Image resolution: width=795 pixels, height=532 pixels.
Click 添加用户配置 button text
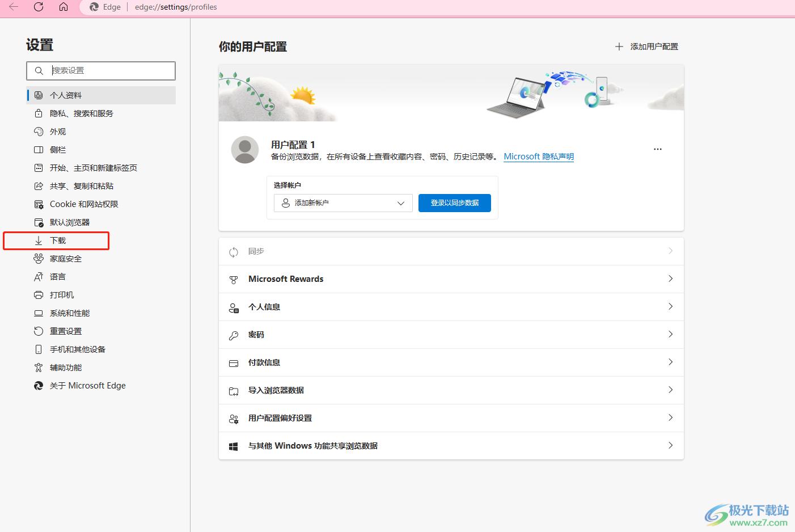coord(654,47)
